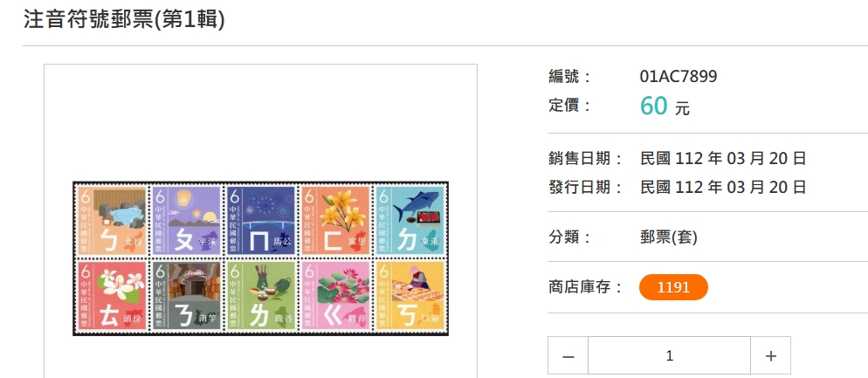Select the quantity input field

coord(669,356)
